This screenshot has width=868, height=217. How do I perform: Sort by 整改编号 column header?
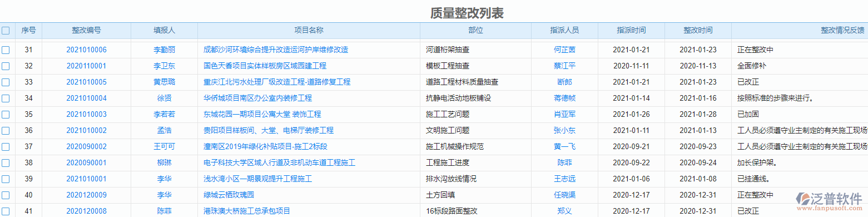click(86, 31)
